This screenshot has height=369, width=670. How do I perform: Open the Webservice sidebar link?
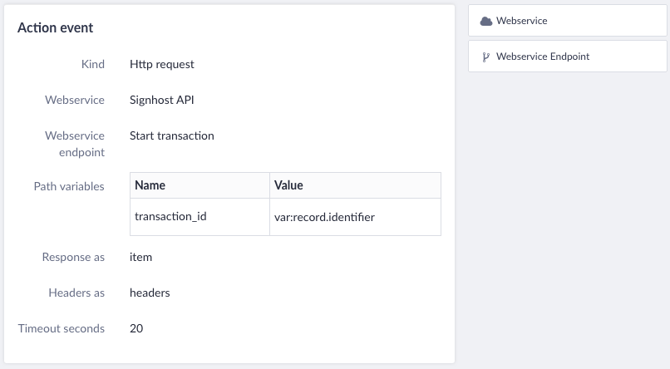(x=567, y=20)
